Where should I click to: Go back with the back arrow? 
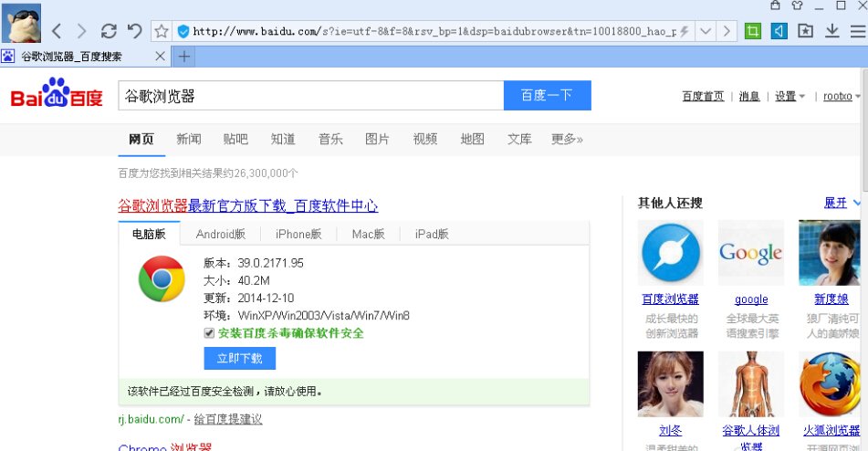coord(57,31)
